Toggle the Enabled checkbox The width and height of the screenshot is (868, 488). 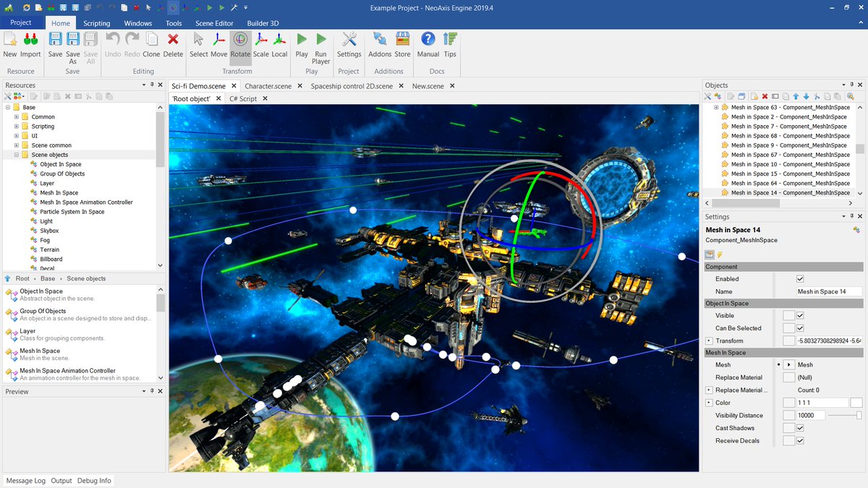(x=800, y=279)
